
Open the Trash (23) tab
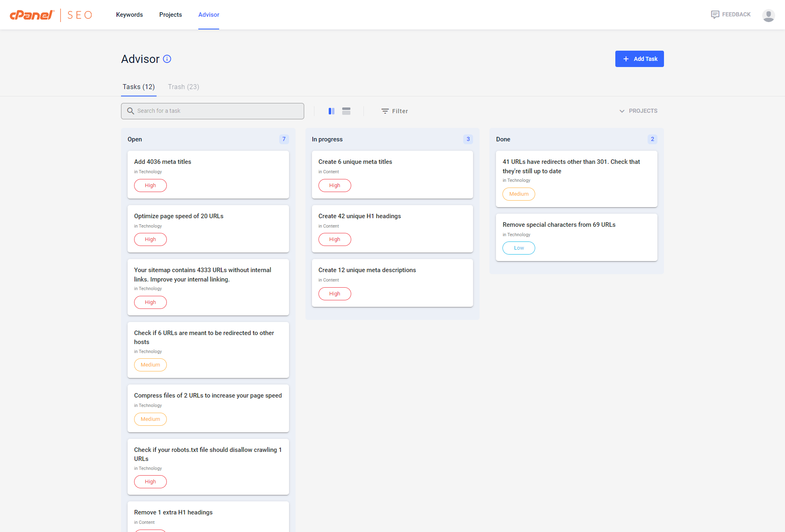coord(183,87)
